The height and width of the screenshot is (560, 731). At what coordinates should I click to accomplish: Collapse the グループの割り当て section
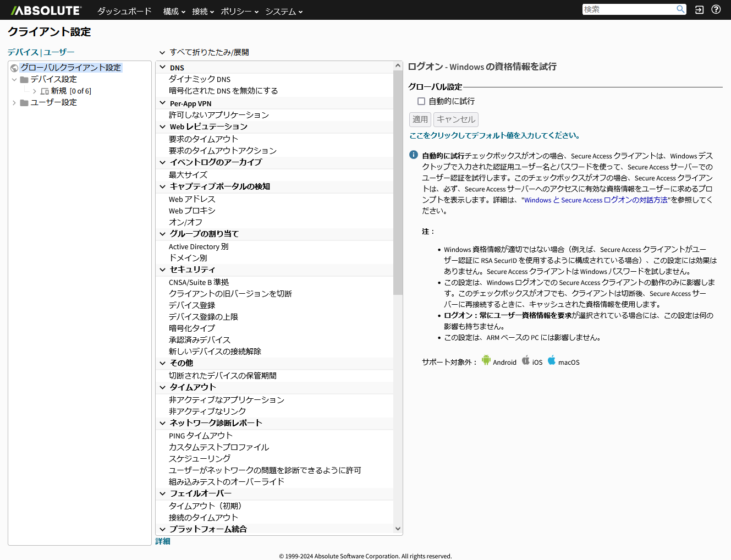click(162, 234)
